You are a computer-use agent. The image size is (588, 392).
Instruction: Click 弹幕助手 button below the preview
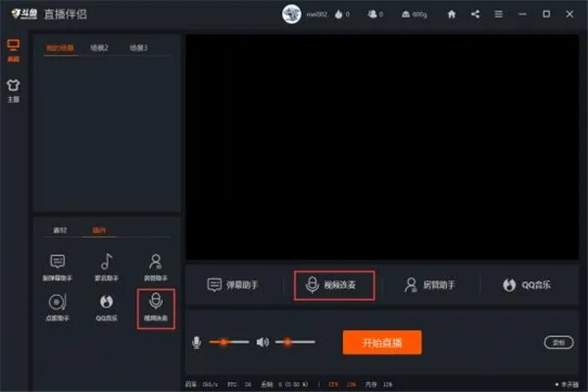[x=233, y=285]
